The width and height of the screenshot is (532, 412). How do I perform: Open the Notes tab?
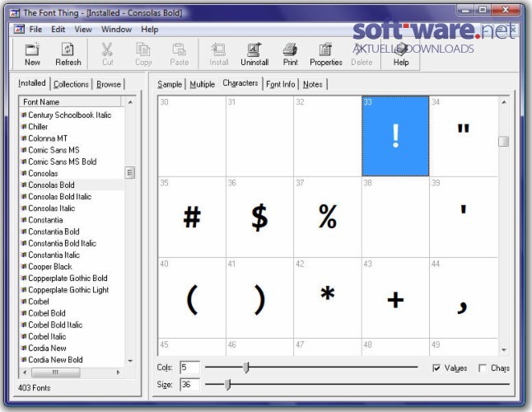313,84
